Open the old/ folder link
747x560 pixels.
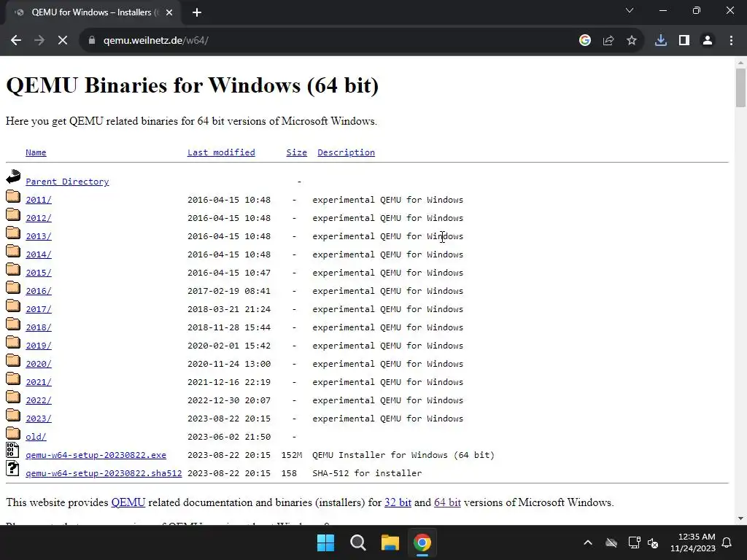(x=36, y=437)
